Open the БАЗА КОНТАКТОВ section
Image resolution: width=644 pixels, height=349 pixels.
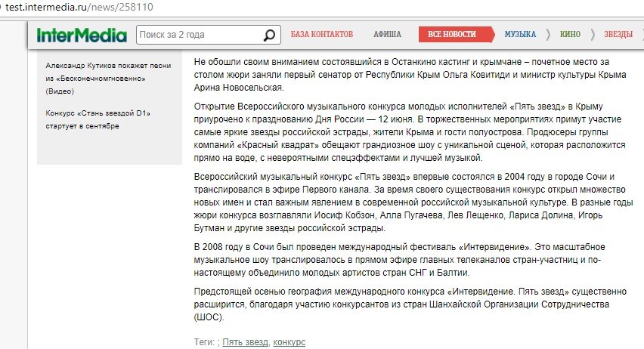click(x=322, y=35)
